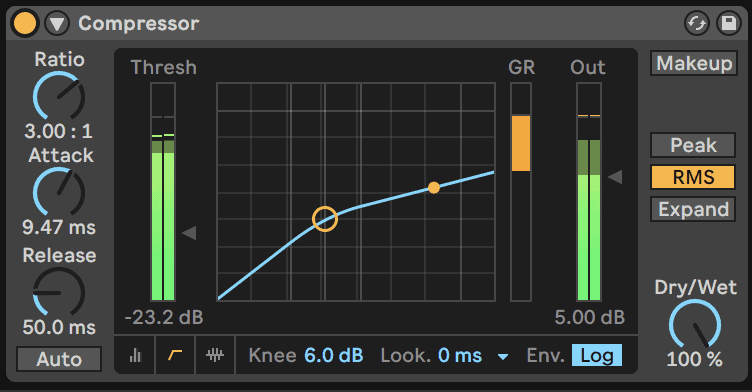The image size is (752, 392).
Task: Switch to Expand mode
Action: [x=693, y=209]
